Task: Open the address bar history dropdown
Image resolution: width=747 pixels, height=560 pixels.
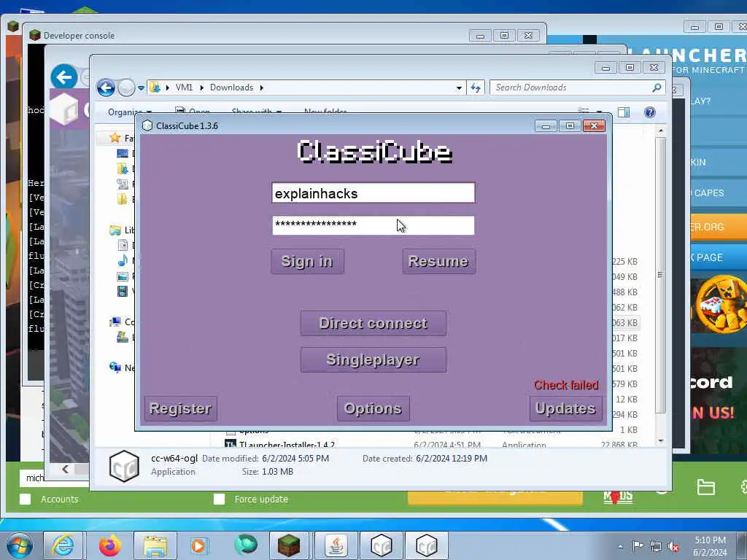Action: pyautogui.click(x=459, y=87)
